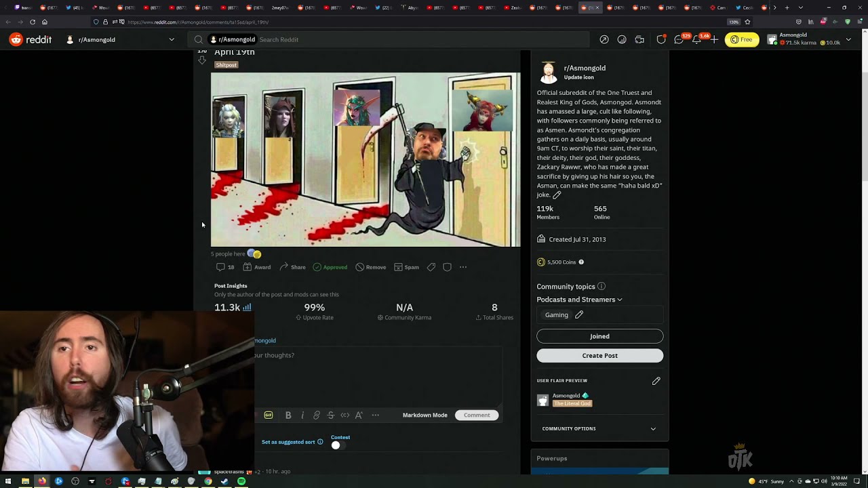Click Set as suggested sort link

[288, 442]
